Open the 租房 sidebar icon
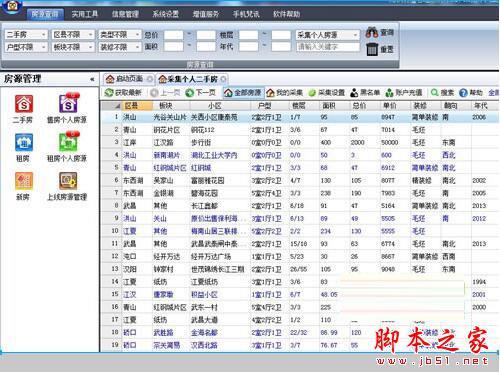The height and width of the screenshot is (372, 500). (24, 142)
